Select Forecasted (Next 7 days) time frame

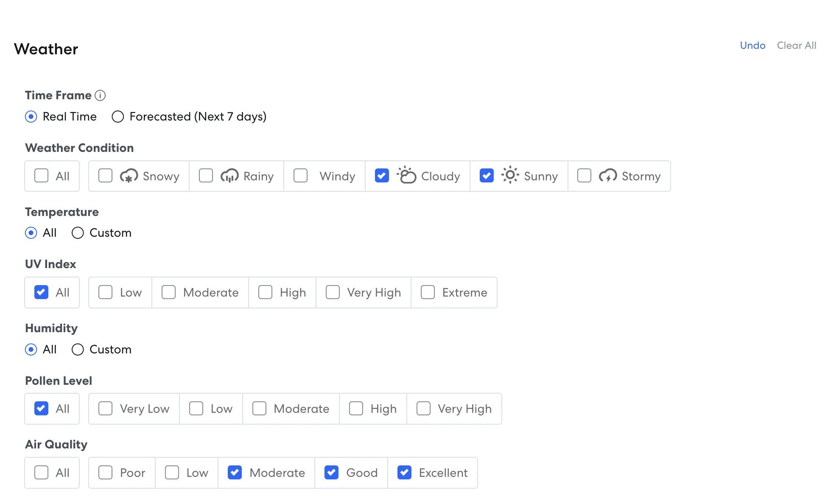pos(118,117)
